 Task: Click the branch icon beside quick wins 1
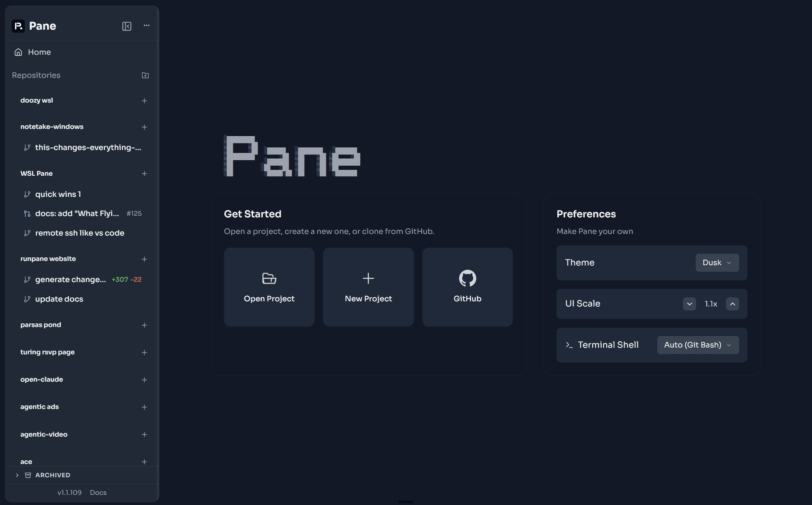(27, 194)
